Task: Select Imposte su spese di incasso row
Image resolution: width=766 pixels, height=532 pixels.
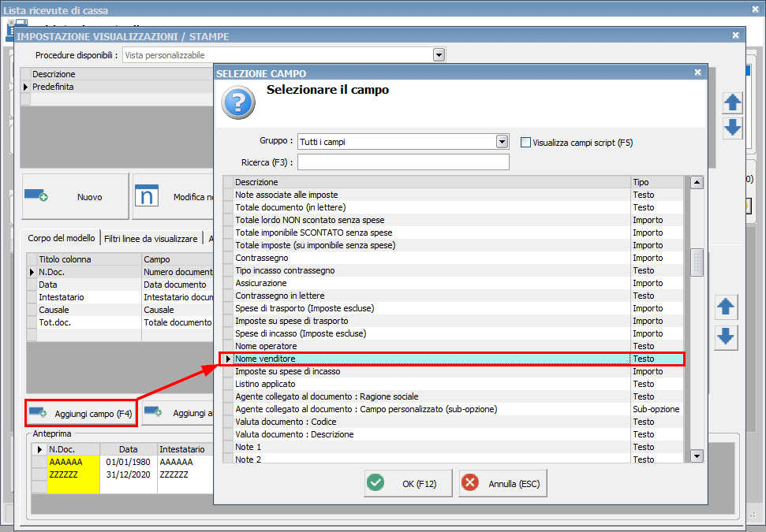Action: 453,371
